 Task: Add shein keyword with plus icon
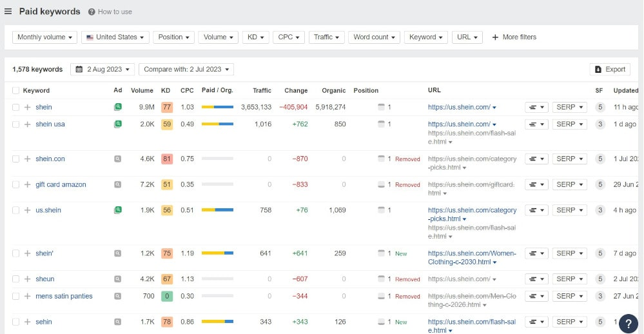tap(28, 107)
